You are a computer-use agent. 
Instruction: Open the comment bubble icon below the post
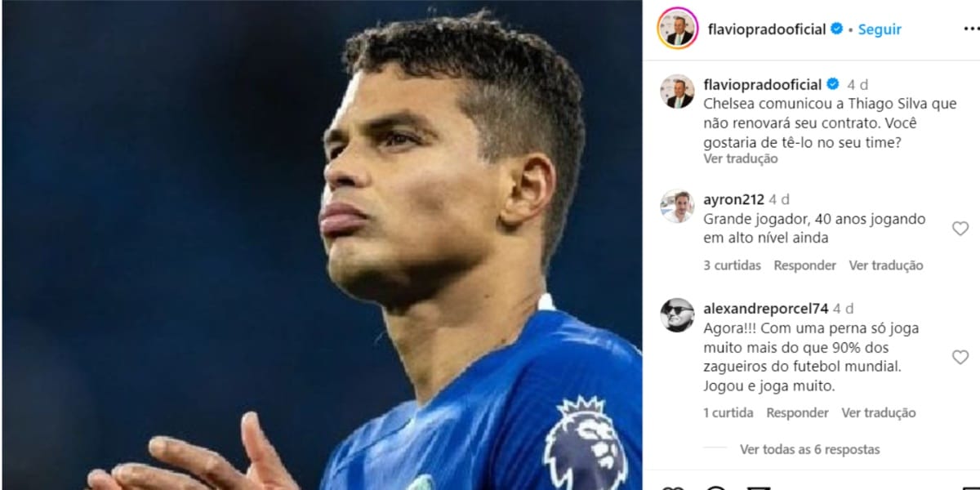click(x=715, y=486)
